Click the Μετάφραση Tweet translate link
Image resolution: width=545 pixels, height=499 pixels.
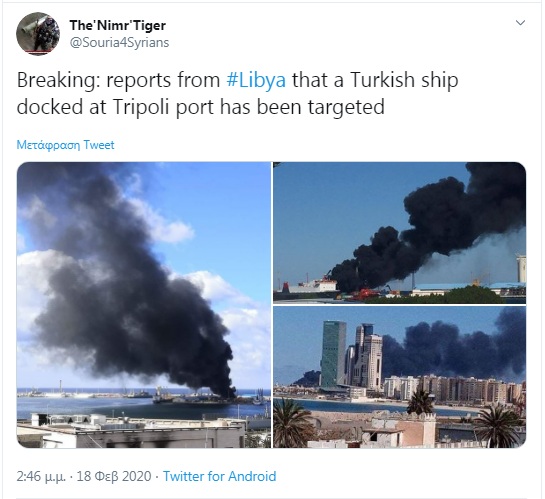(65, 145)
